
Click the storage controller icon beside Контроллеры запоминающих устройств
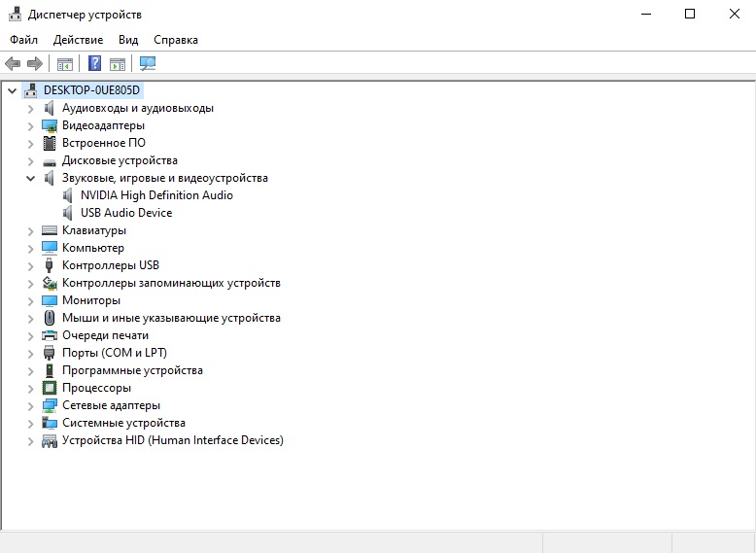coord(50,283)
